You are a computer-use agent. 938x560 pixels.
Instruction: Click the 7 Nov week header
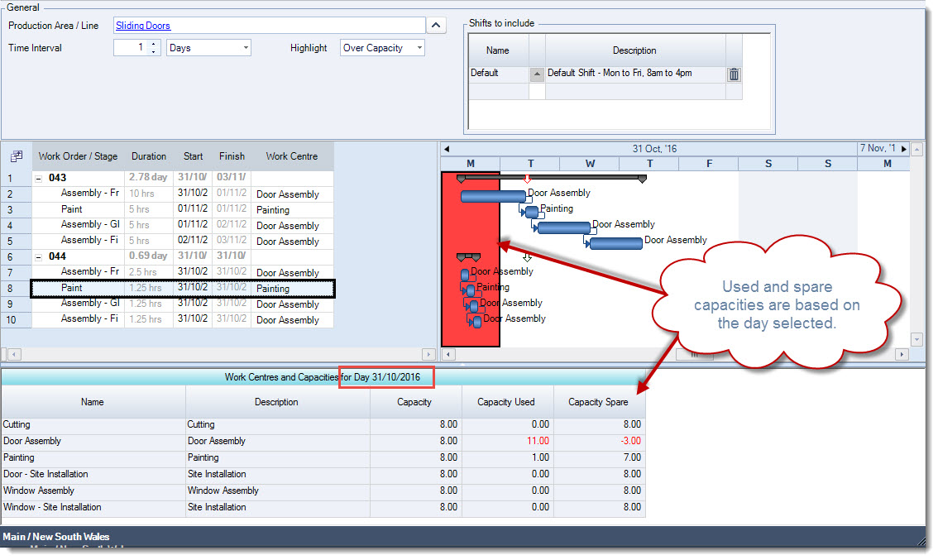tap(877, 148)
